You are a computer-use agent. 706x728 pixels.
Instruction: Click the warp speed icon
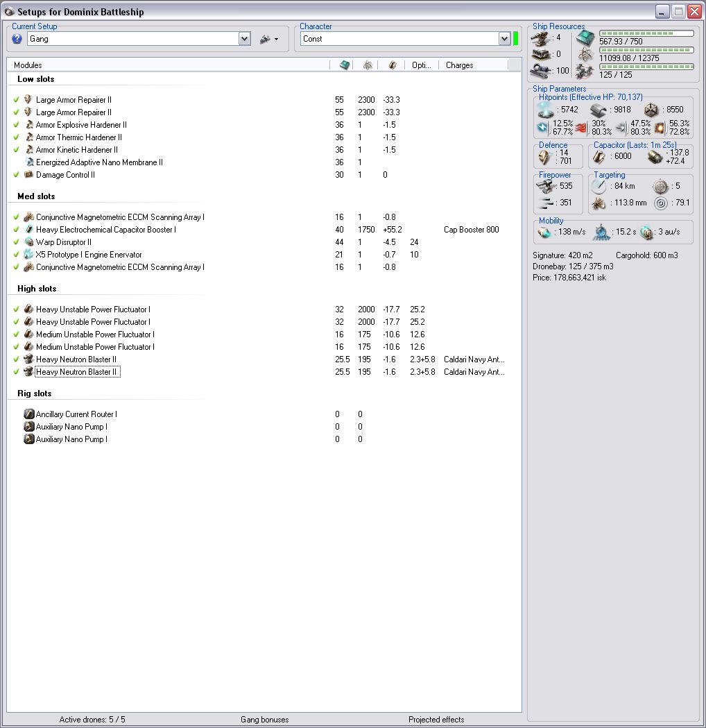[646, 232]
